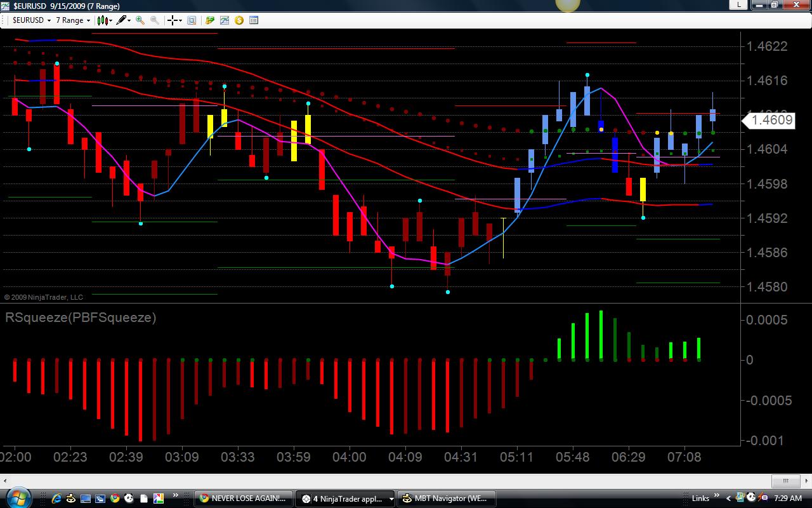Click Switch between windows Quick Launch icon
This screenshot has height=508, width=812.
pos(100,498)
